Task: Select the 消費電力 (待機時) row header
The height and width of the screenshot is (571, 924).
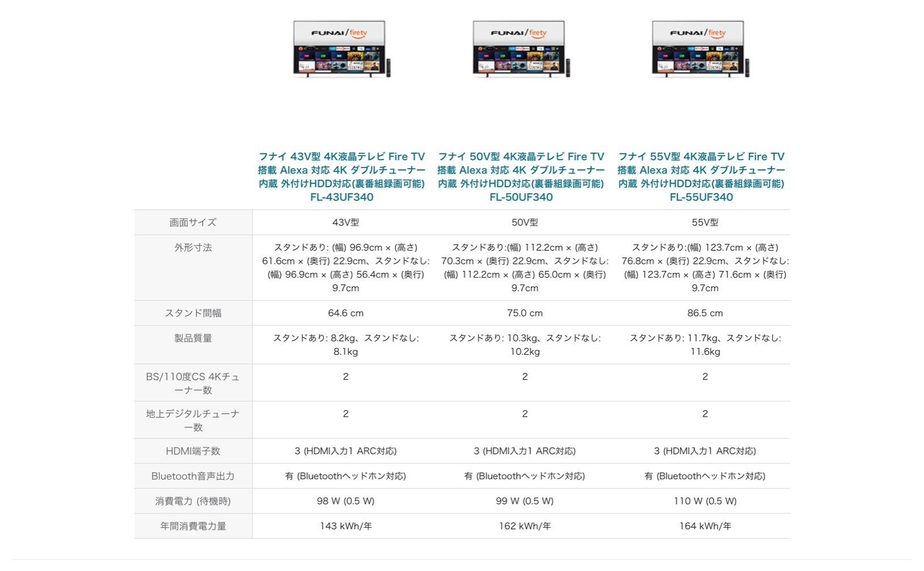Action: [193, 501]
